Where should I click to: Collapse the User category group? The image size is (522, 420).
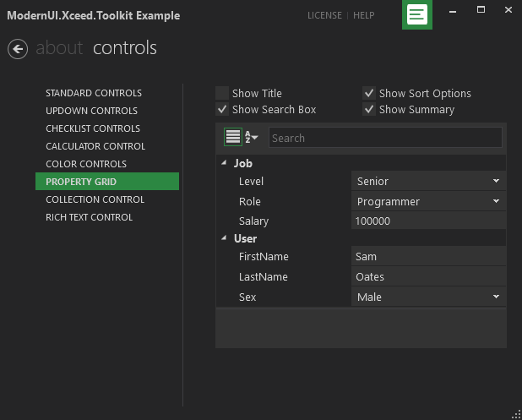pos(224,238)
